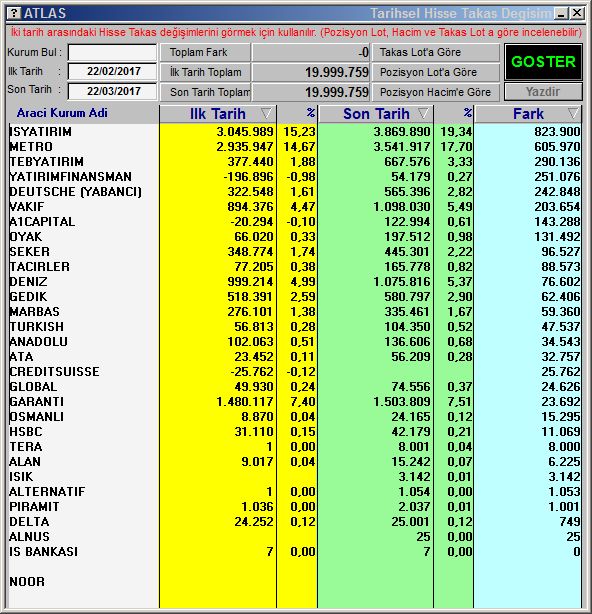Select Takas Lot'a Göre view mode
Screen dimensions: 592x614
[436, 52]
